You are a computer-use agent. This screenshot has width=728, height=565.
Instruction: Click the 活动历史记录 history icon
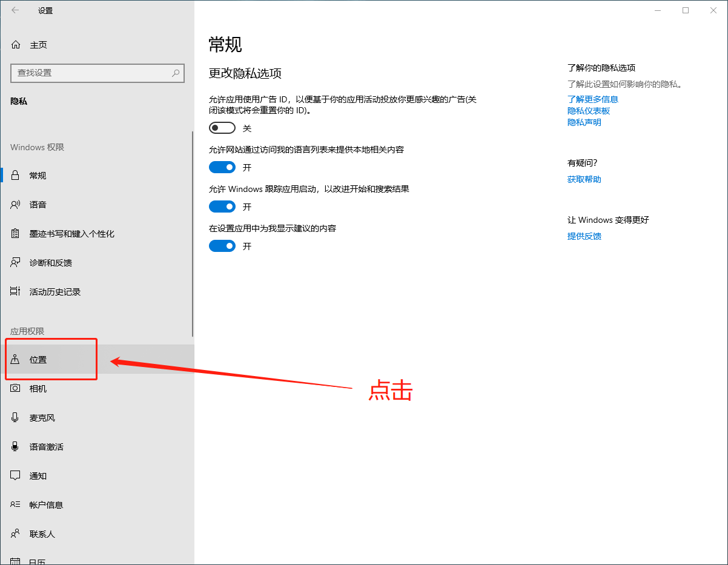tap(15, 291)
